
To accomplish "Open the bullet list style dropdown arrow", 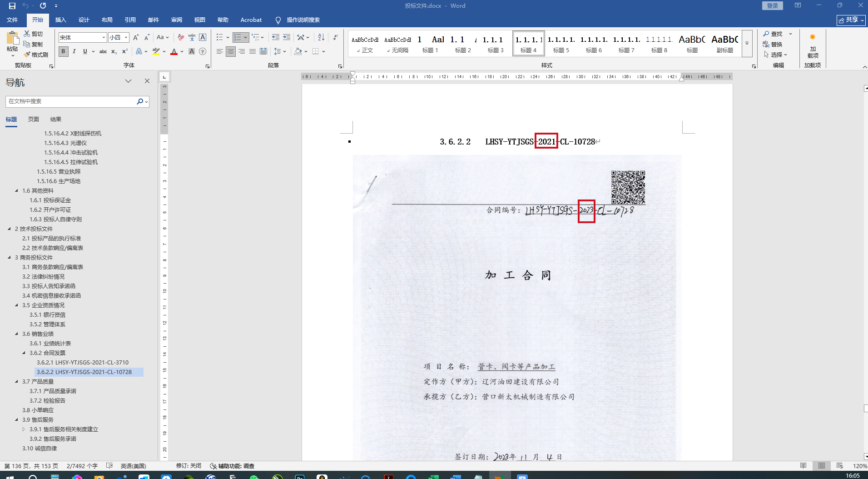I will [228, 37].
